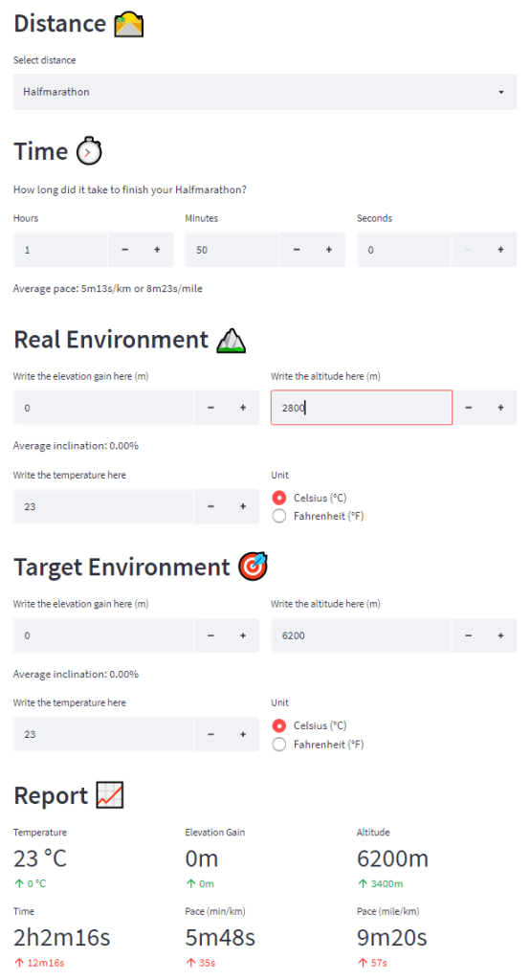Decrease Real Environment altitude value

pyautogui.click(x=468, y=408)
